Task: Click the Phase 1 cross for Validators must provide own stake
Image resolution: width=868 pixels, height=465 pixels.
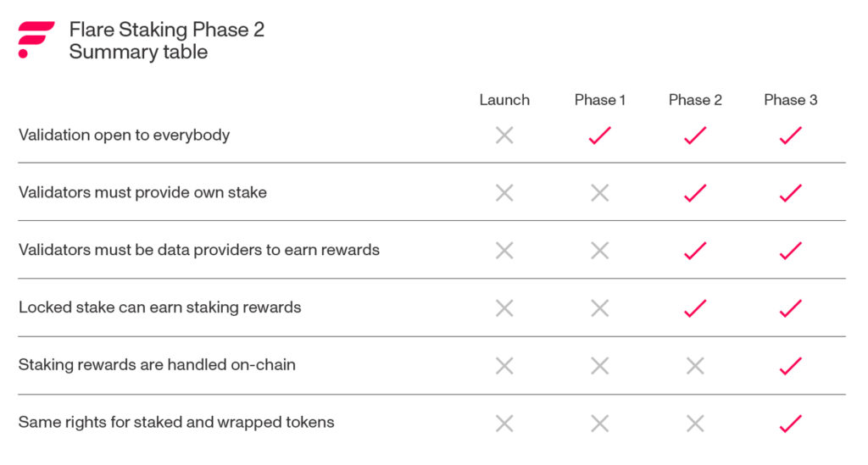Action: pos(599,193)
